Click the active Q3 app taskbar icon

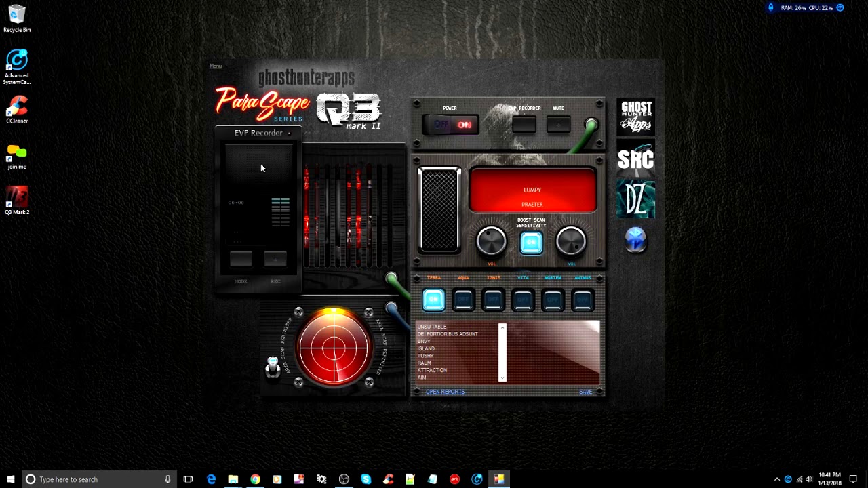[x=498, y=479]
